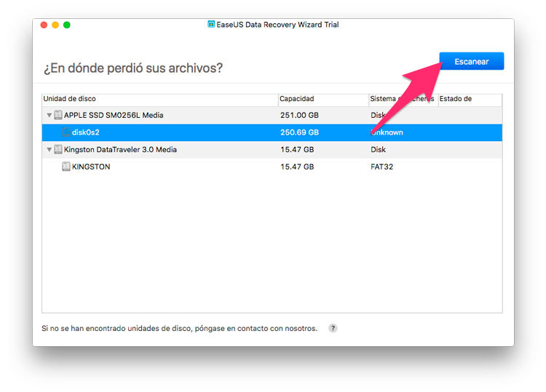Click the Escanear button
This screenshot has width=546, height=392.
point(471,61)
